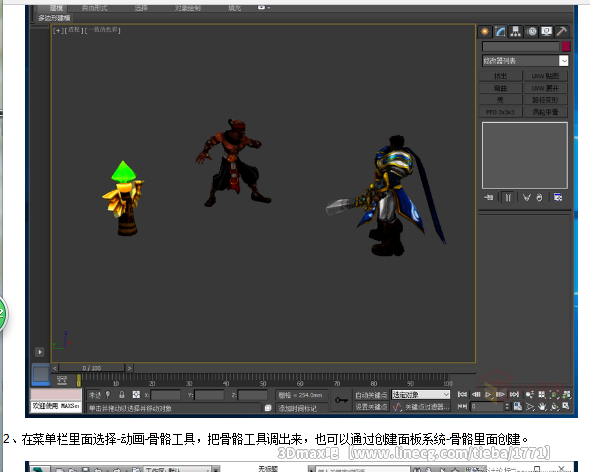590x472 pixels.
Task: Open the Display command panel tab
Action: coord(546,32)
